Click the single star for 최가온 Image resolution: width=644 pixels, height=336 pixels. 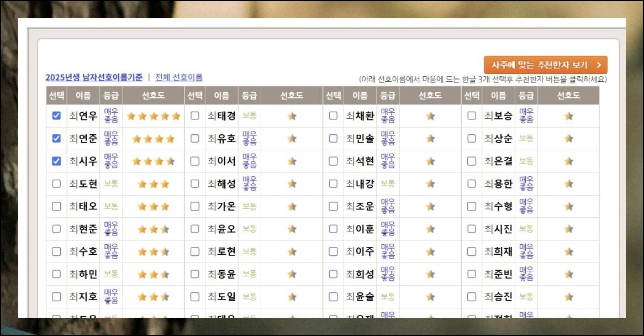coord(292,207)
